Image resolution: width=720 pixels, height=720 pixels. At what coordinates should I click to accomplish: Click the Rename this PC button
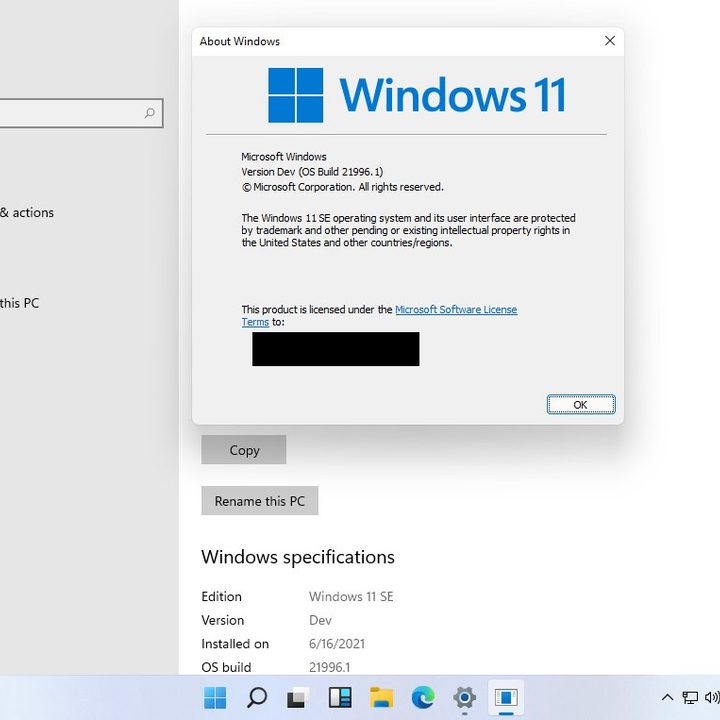(260, 501)
